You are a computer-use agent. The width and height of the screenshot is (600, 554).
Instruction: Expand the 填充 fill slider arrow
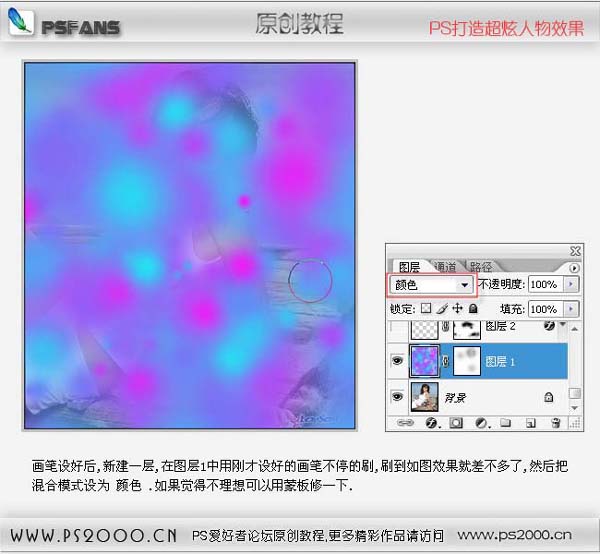[x=571, y=310]
